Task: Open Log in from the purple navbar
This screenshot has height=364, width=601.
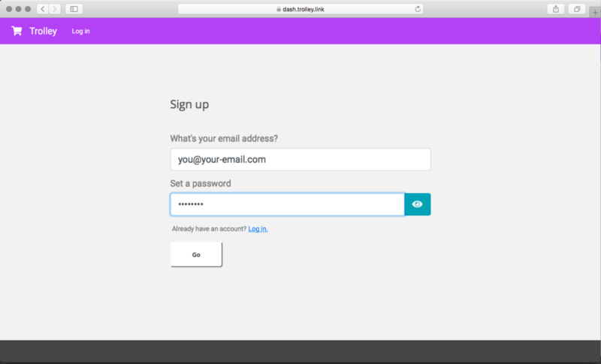Action: click(81, 31)
